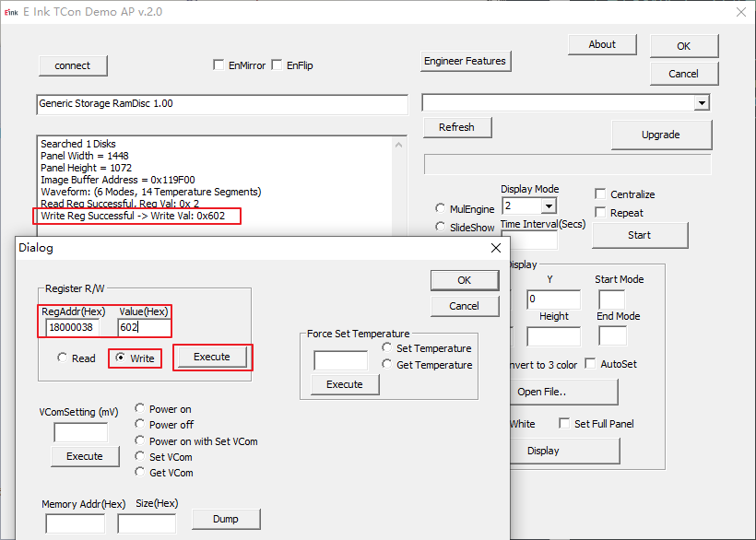Click the log scrollbar up arrow

tap(398, 145)
